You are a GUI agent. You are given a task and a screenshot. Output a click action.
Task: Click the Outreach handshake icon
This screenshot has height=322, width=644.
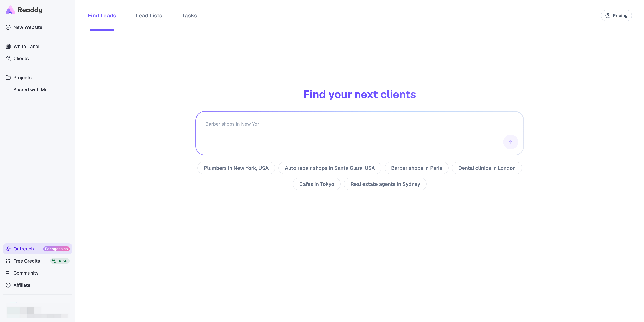pyautogui.click(x=8, y=249)
